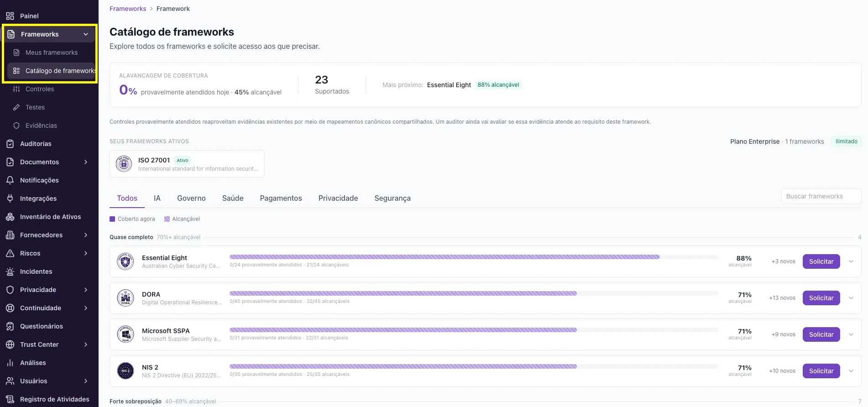Expand the Trust Center submenu arrow
The image size is (868, 407).
point(86,344)
